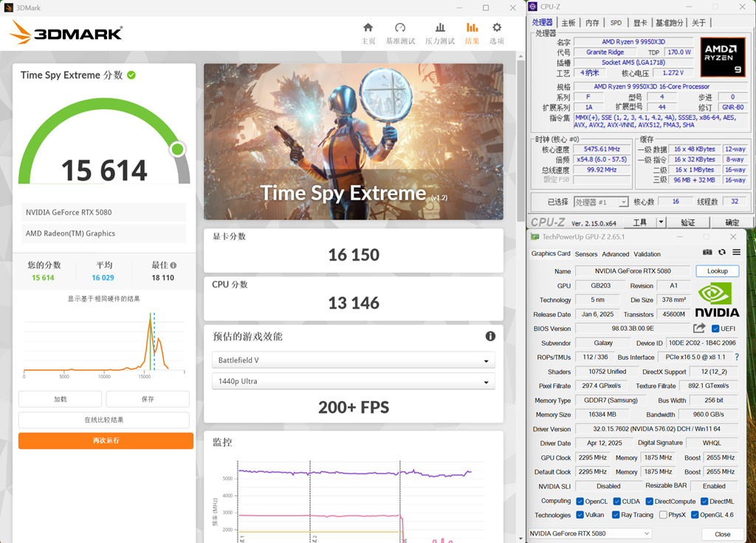Toggle the UEFI checkbox in GPU-Z
756x543 pixels.
pyautogui.click(x=715, y=329)
